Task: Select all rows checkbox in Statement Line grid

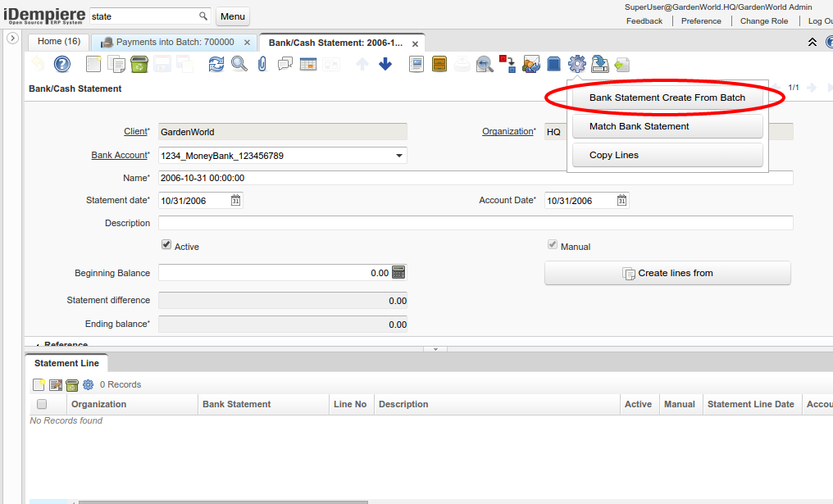Action: pyautogui.click(x=42, y=404)
